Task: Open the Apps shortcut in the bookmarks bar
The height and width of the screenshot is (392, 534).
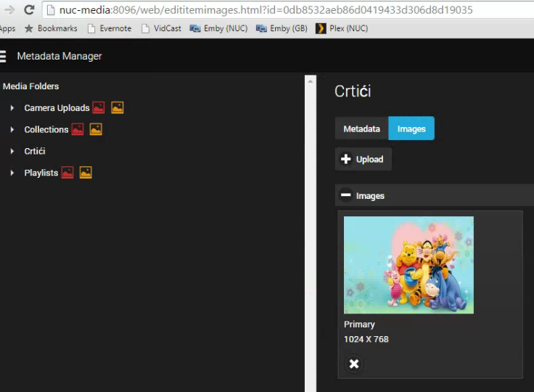Action: [7, 28]
